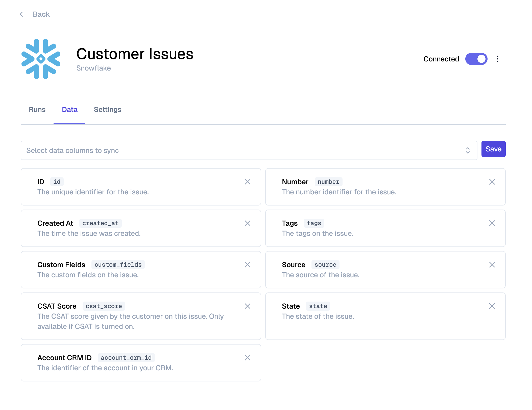Remove the Number column
The width and height of the screenshot is (532, 410).
[492, 182]
